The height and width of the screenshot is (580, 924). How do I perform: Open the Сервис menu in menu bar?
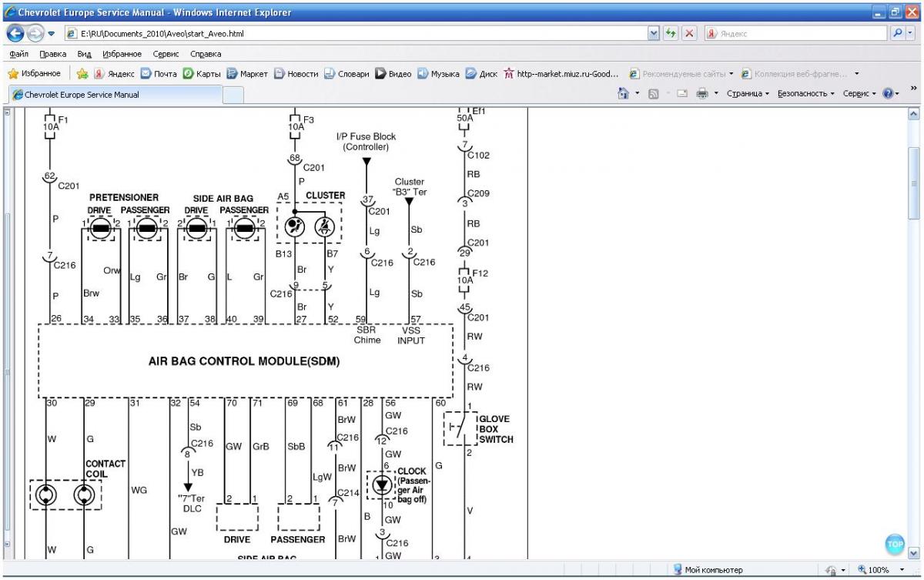tap(167, 54)
